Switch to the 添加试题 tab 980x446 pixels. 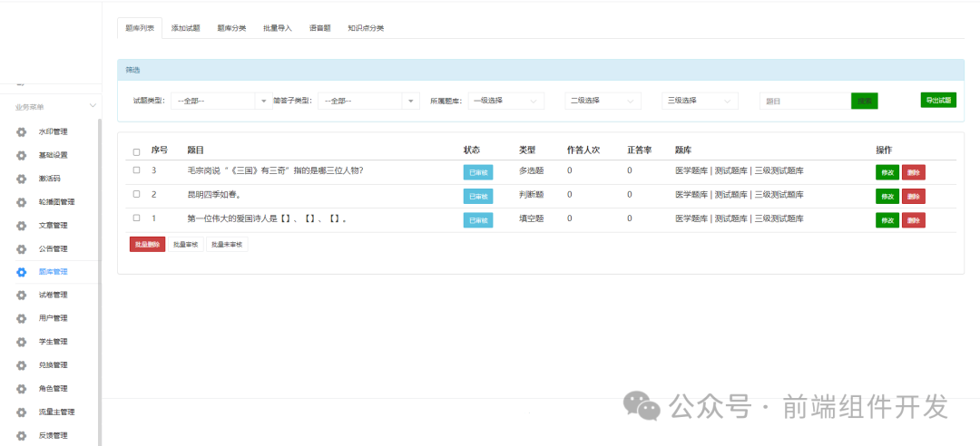point(186,28)
